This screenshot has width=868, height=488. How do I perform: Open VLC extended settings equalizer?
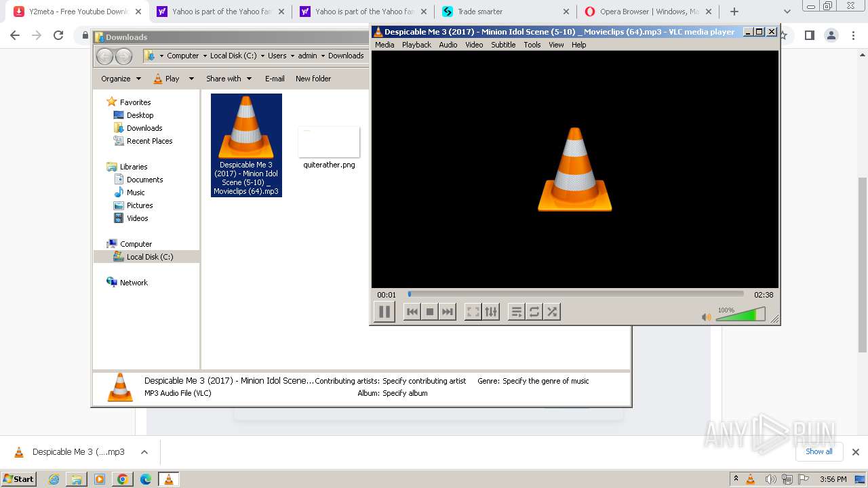click(491, 312)
